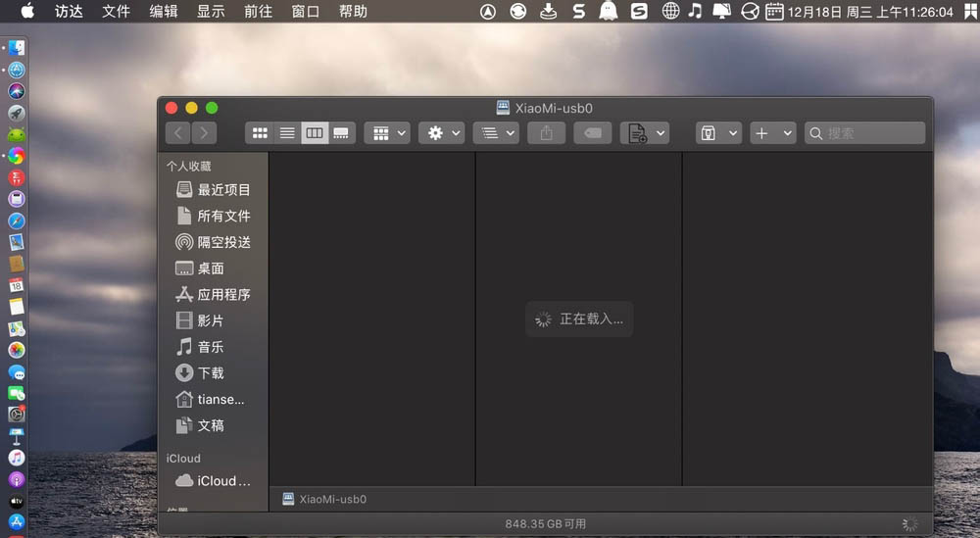Open Photos app in the Dock
980x538 pixels.
pos(17,350)
